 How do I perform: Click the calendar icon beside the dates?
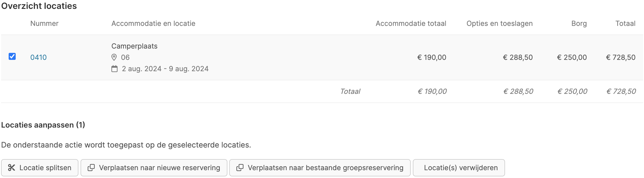coord(115,69)
